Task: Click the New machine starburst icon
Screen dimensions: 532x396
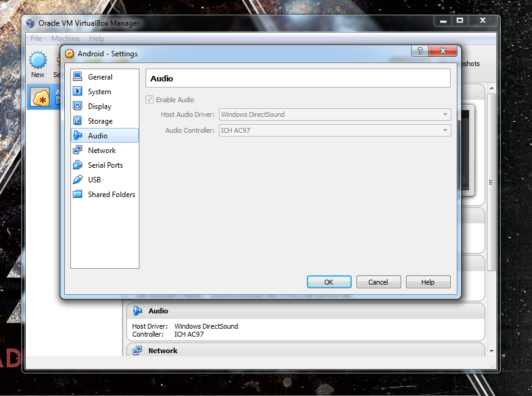Action: 38,60
